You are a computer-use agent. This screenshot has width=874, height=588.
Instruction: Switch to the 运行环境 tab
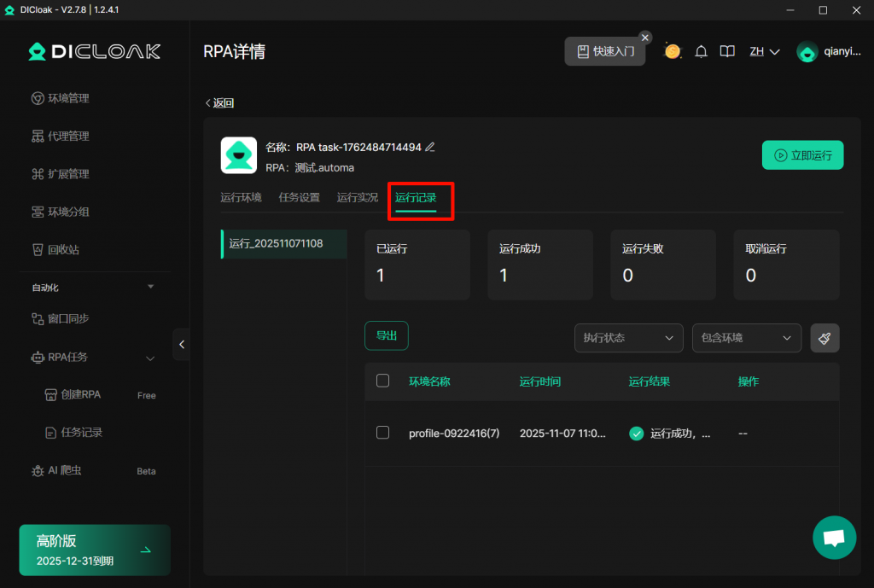241,197
